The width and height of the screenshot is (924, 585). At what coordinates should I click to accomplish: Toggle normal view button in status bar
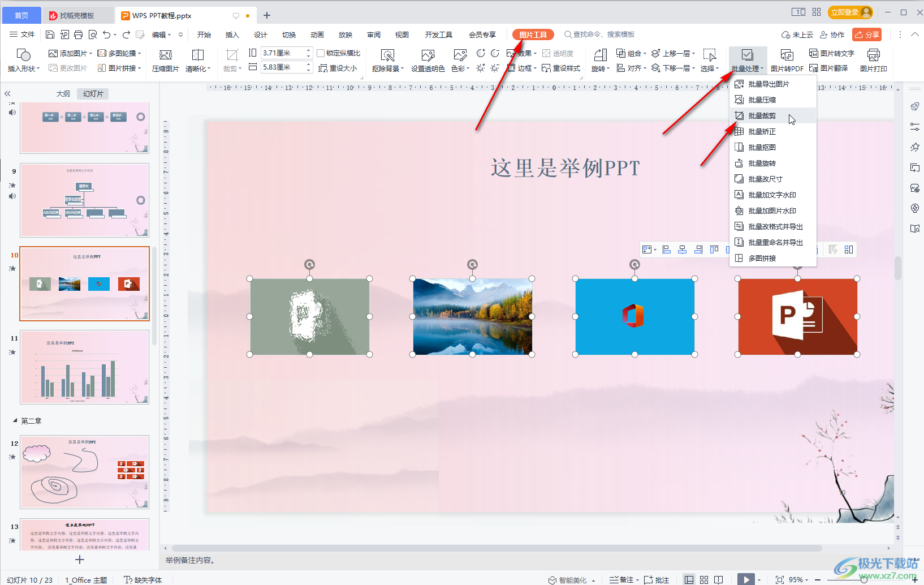point(689,579)
